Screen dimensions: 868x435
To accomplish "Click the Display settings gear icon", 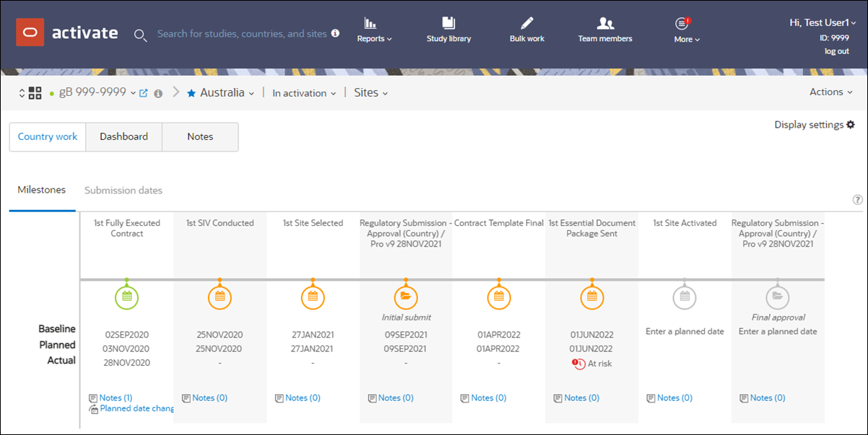I will (850, 125).
